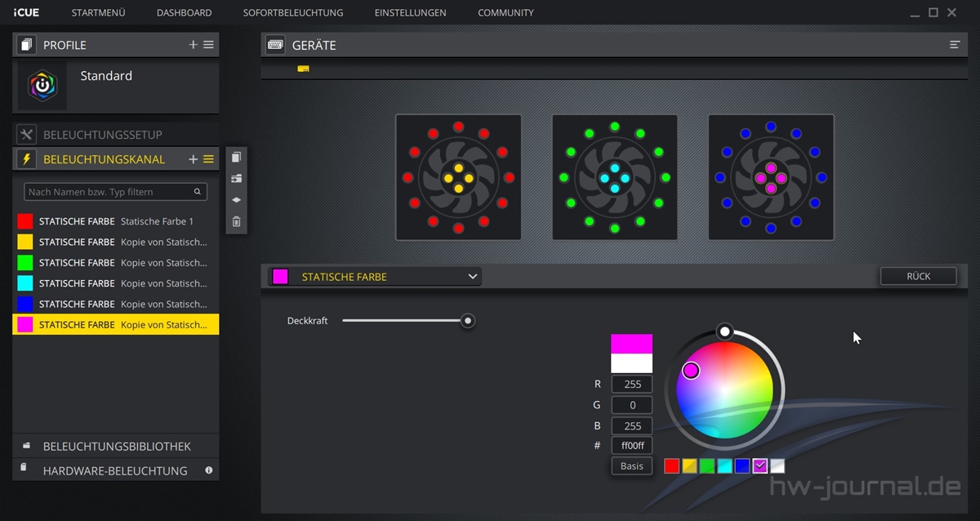Pick the blue preset swatch
This screenshot has width=980, height=521.
pyautogui.click(x=742, y=466)
